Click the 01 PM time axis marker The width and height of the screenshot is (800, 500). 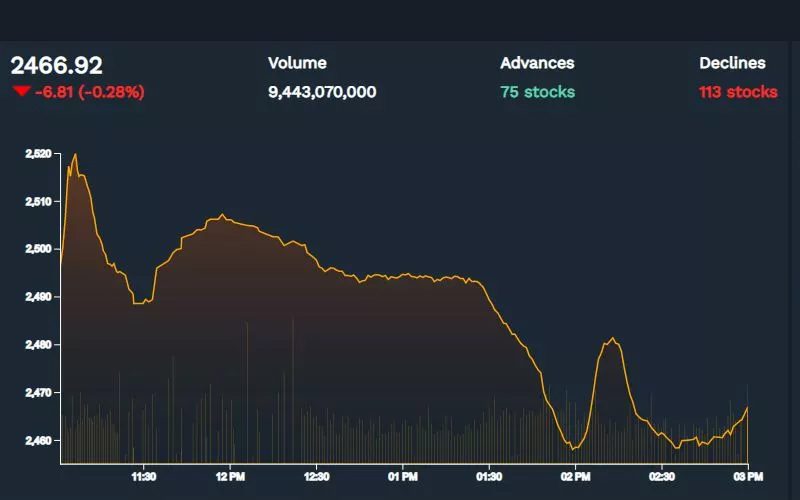pos(403,476)
